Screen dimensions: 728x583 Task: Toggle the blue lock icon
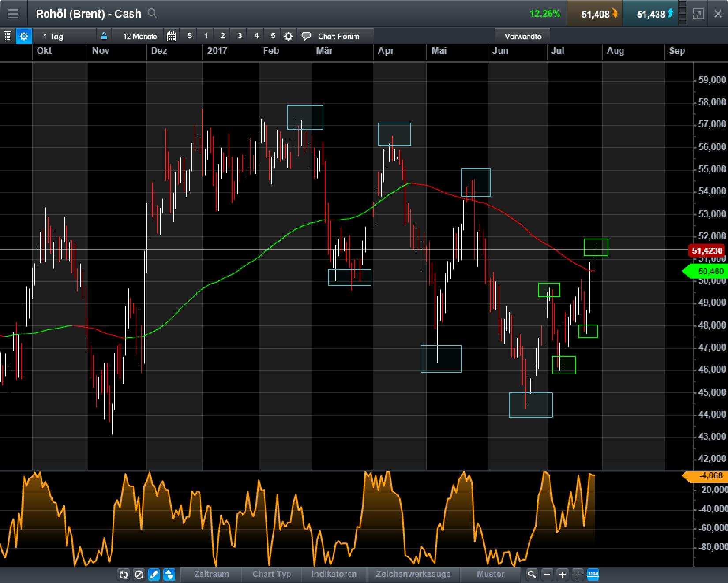(x=104, y=36)
